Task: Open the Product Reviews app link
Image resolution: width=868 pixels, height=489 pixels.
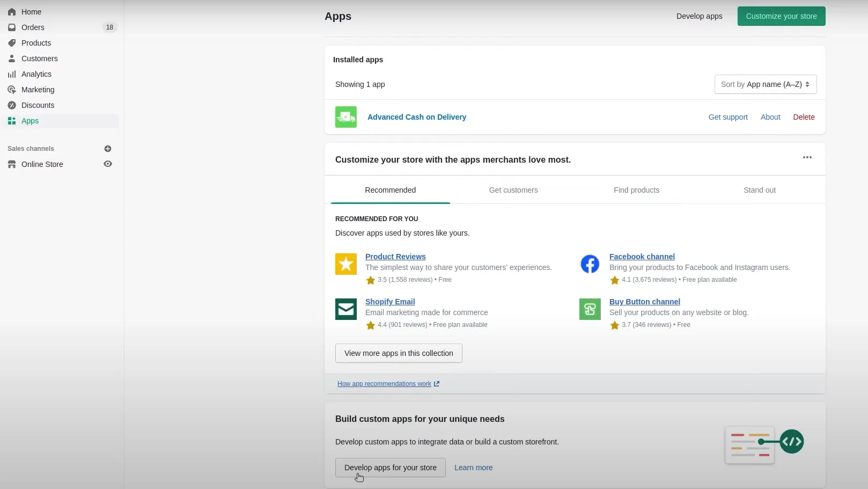Action: pyautogui.click(x=395, y=257)
